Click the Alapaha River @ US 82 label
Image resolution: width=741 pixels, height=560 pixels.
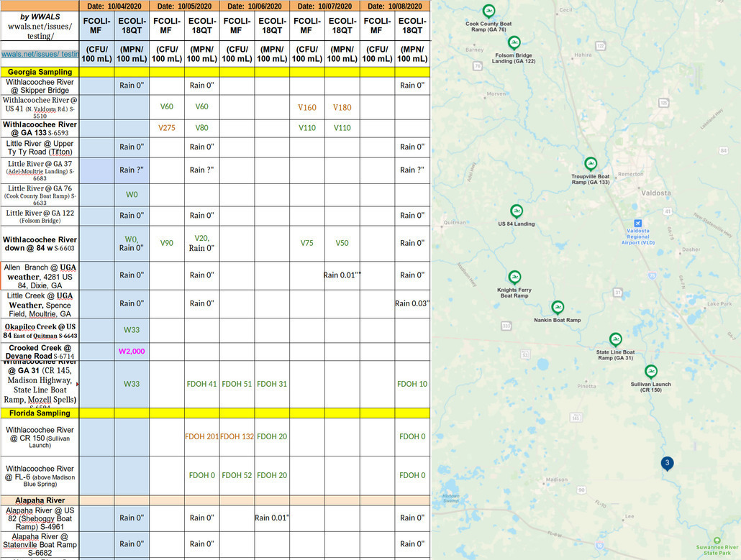[x=40, y=518]
